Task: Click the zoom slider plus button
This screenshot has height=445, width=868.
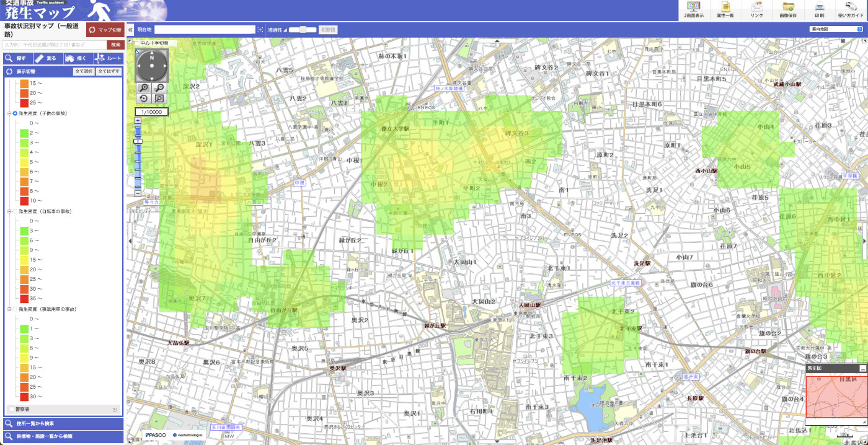Action: (x=138, y=120)
